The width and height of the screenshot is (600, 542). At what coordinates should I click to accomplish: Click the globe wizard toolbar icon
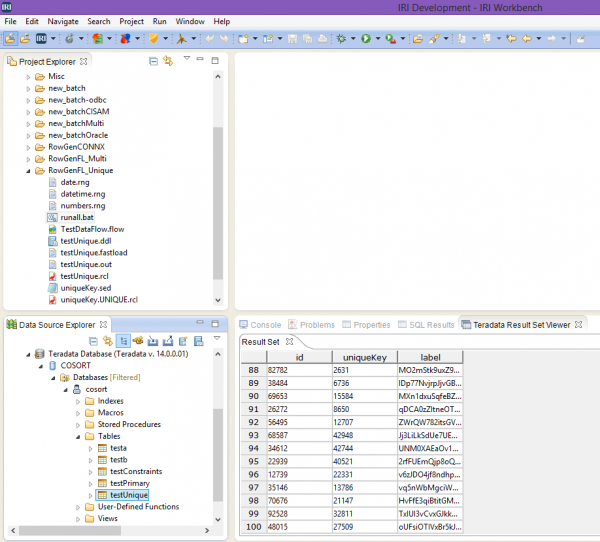[69, 38]
